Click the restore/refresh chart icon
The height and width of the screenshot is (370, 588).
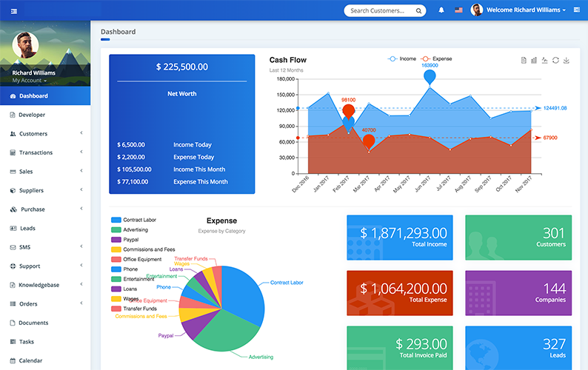pyautogui.click(x=555, y=61)
